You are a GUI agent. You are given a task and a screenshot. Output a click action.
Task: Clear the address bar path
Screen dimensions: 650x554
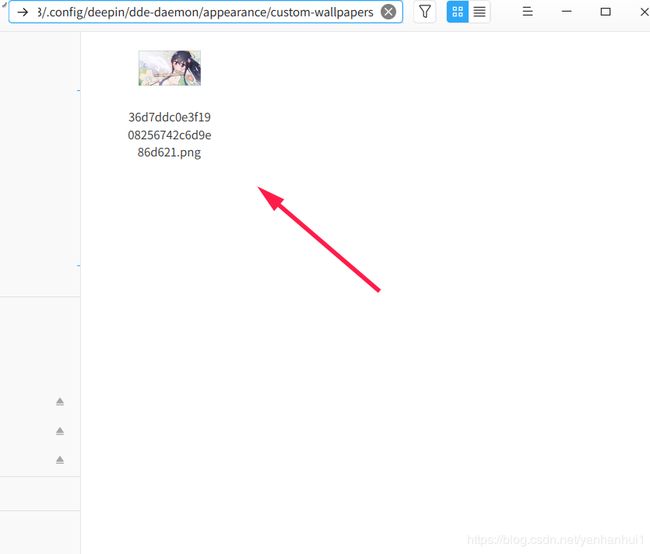click(x=388, y=12)
